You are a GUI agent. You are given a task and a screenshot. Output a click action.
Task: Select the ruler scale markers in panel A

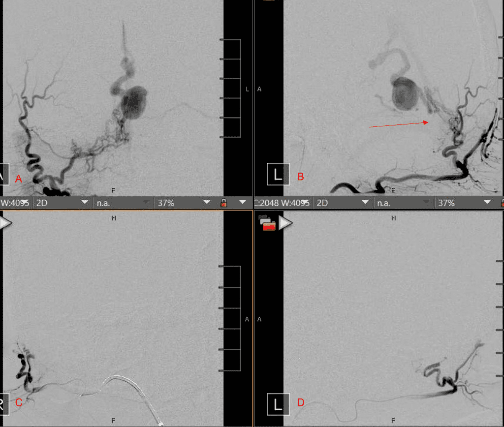(x=231, y=86)
